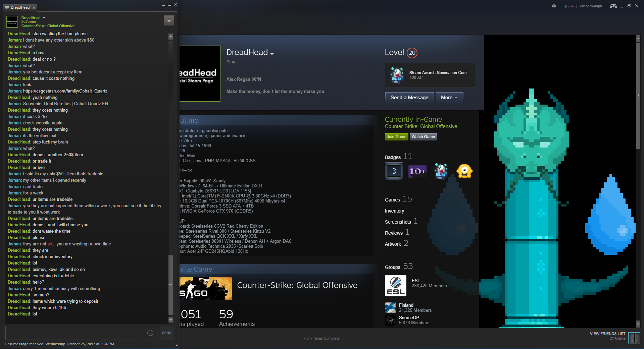The height and width of the screenshot is (349, 644).
Task: Click the profile page scrollbar down arrow
Action: (638, 324)
